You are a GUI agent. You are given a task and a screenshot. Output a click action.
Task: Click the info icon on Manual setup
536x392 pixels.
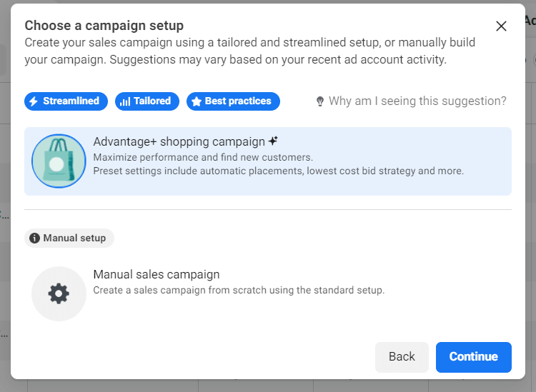(x=34, y=238)
